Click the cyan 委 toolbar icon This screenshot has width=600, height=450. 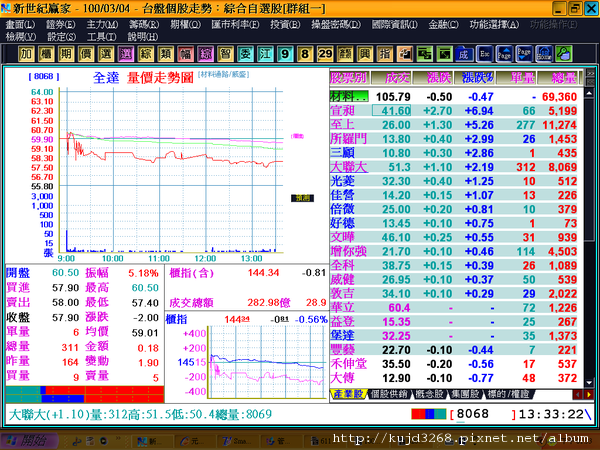pos(245,54)
